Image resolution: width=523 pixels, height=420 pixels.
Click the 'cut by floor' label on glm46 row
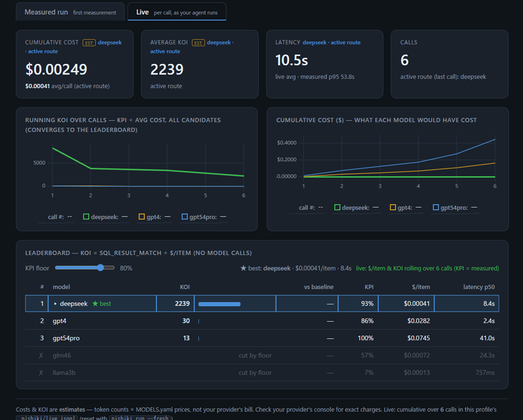tap(255, 355)
